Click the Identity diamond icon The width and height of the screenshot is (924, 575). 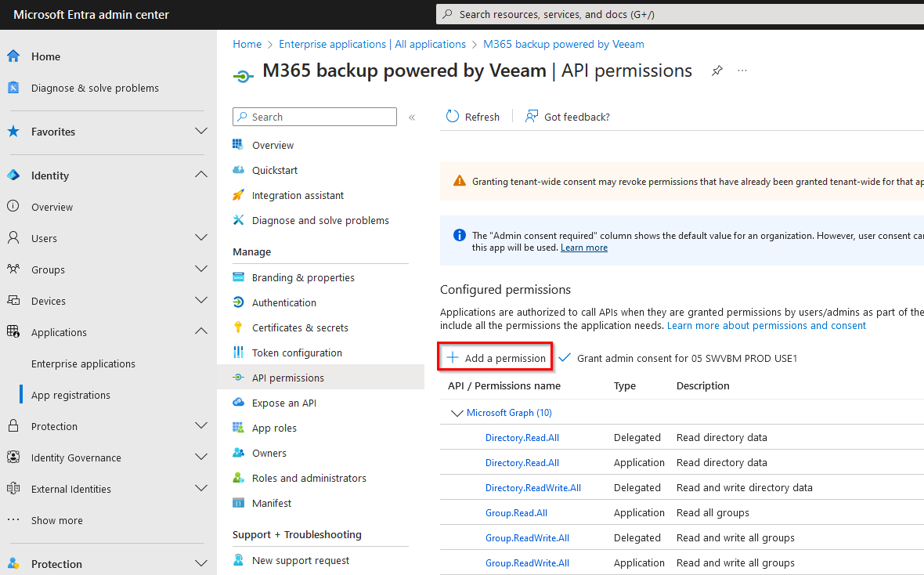13,175
